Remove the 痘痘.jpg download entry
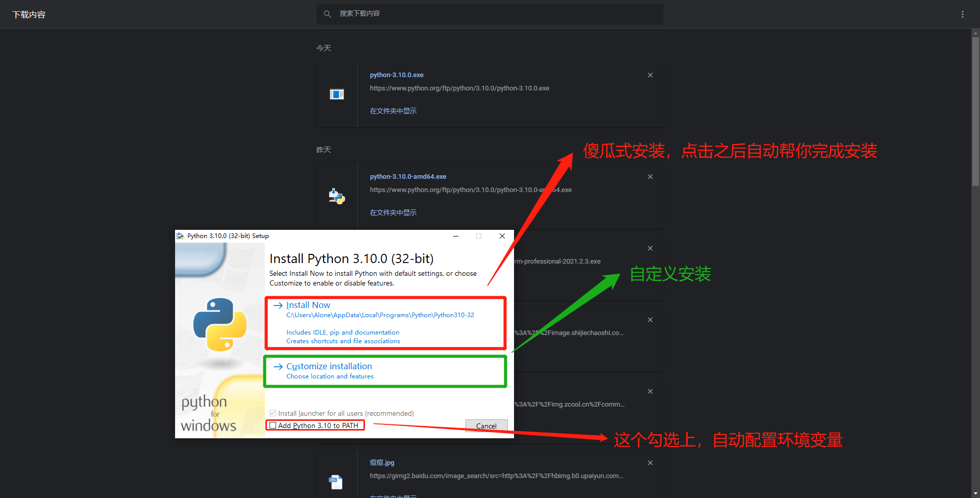Screen dimensions: 980x498 [650, 463]
